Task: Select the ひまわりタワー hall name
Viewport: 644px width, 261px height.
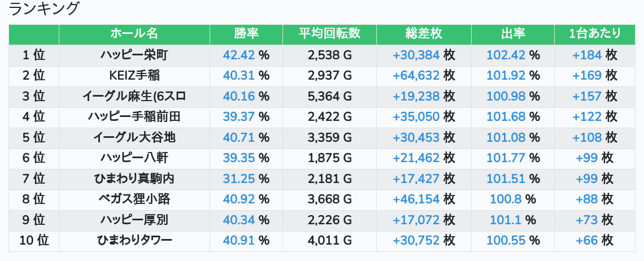Action: point(134,241)
